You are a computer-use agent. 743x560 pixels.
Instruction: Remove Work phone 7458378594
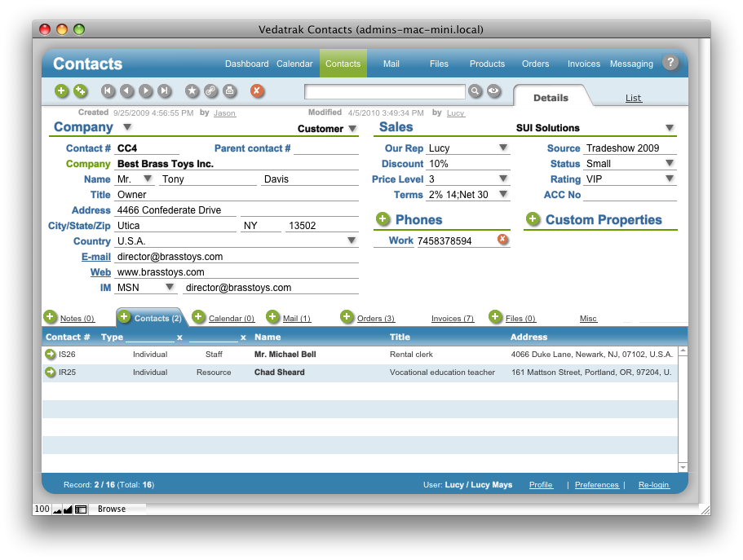click(x=502, y=240)
